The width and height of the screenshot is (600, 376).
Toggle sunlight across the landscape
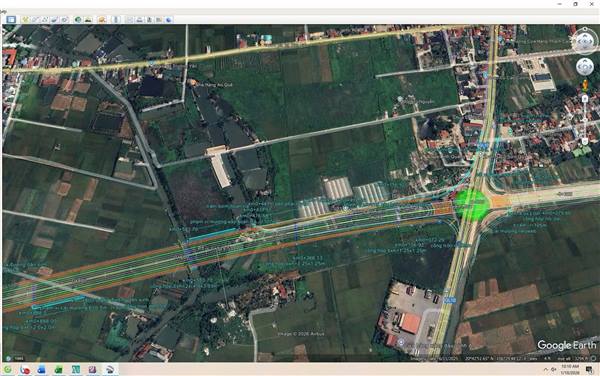[x=88, y=20]
